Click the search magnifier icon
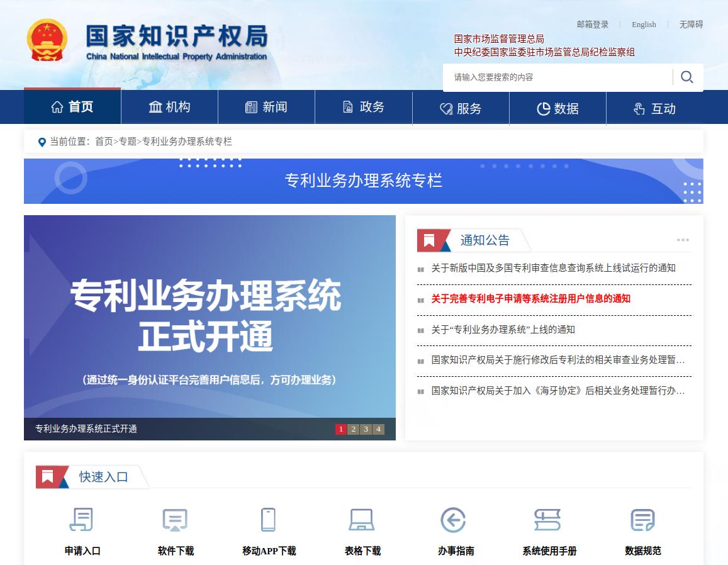Screen dimensions: 728x565 [x=686, y=77]
